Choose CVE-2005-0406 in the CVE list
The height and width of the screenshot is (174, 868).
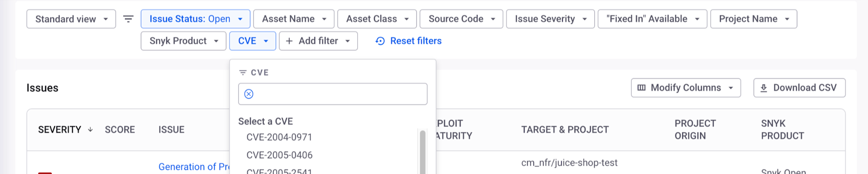click(279, 155)
